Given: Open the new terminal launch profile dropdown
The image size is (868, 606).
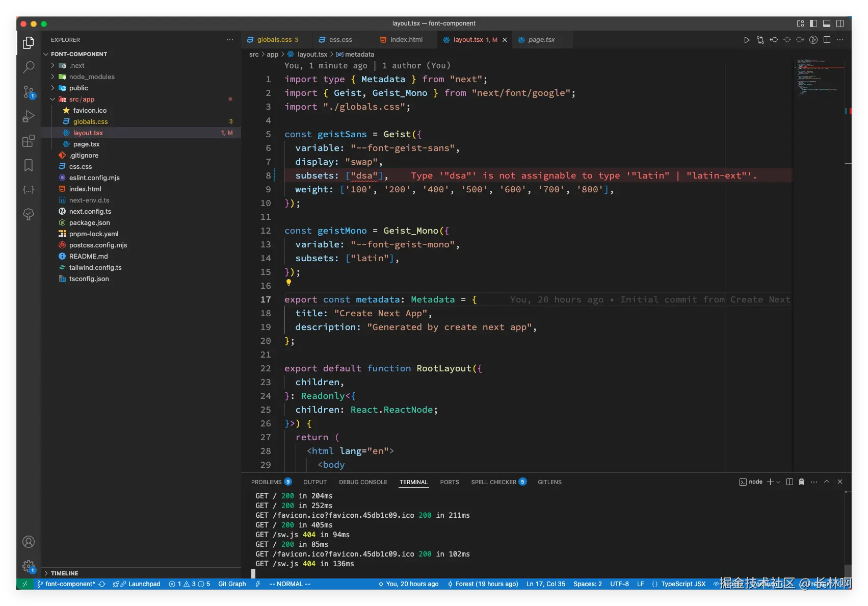Looking at the screenshot, I should click(778, 482).
